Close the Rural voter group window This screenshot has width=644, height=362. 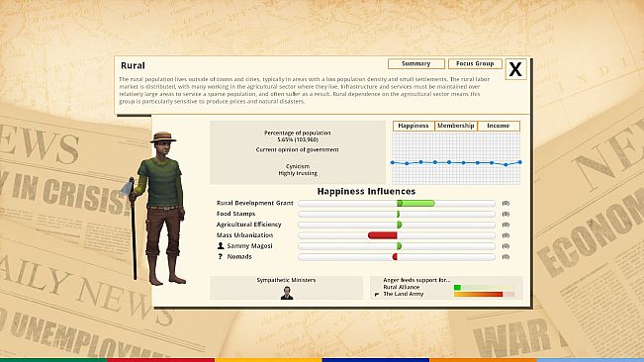(x=515, y=69)
